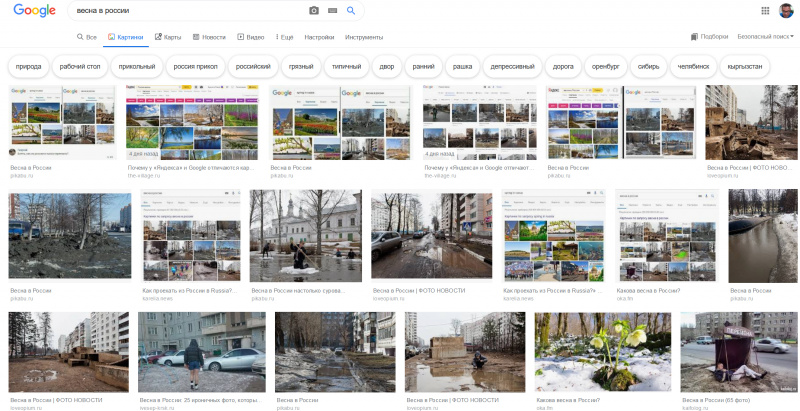This screenshot has height=411, width=800.
Task: Open the Инструменты filter options
Action: click(x=364, y=37)
